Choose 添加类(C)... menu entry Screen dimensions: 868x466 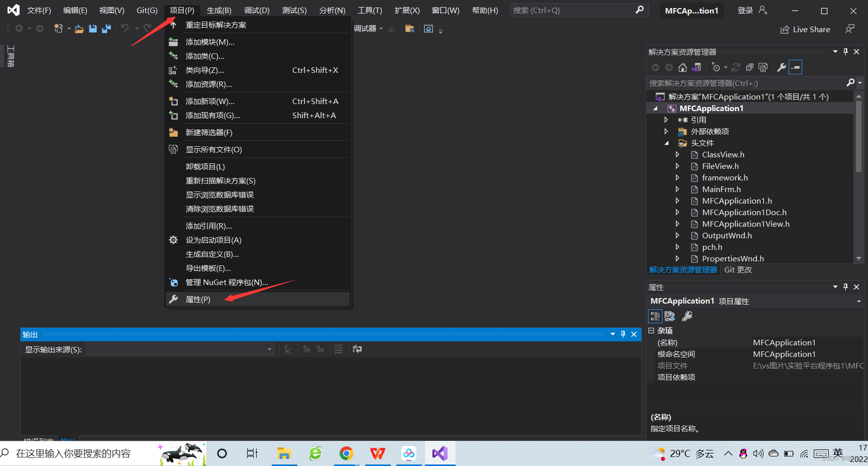click(x=258, y=56)
